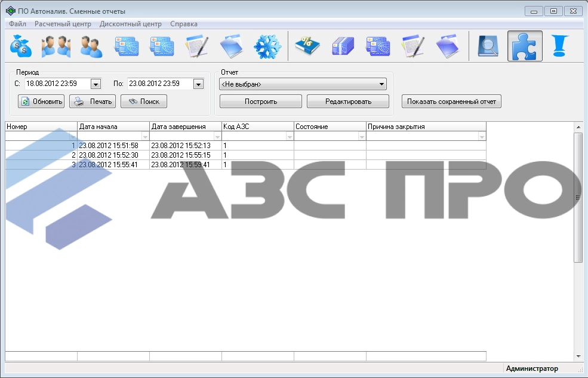This screenshot has width=588, height=378.
Task: Click the Печать button
Action: coord(93,102)
